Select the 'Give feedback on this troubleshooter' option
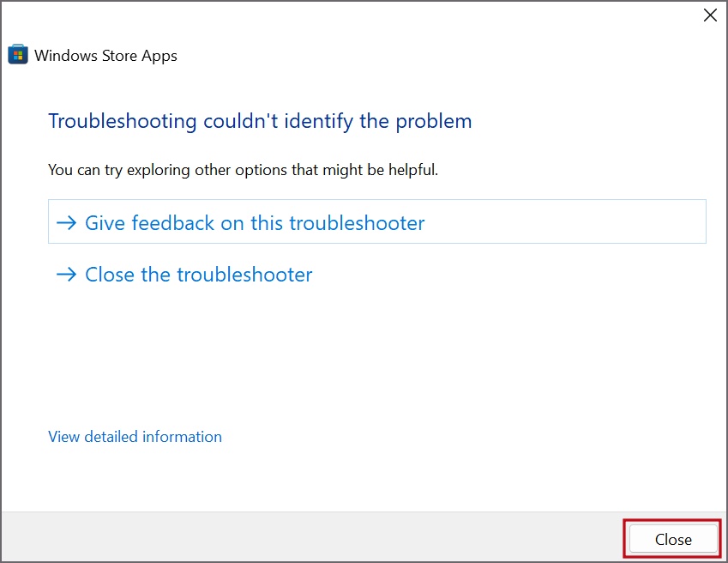 [x=377, y=221]
